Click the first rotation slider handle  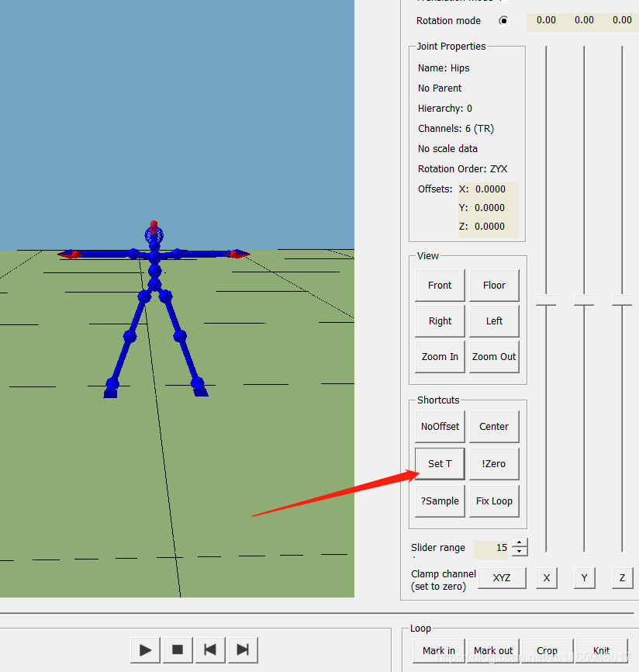click(x=546, y=300)
